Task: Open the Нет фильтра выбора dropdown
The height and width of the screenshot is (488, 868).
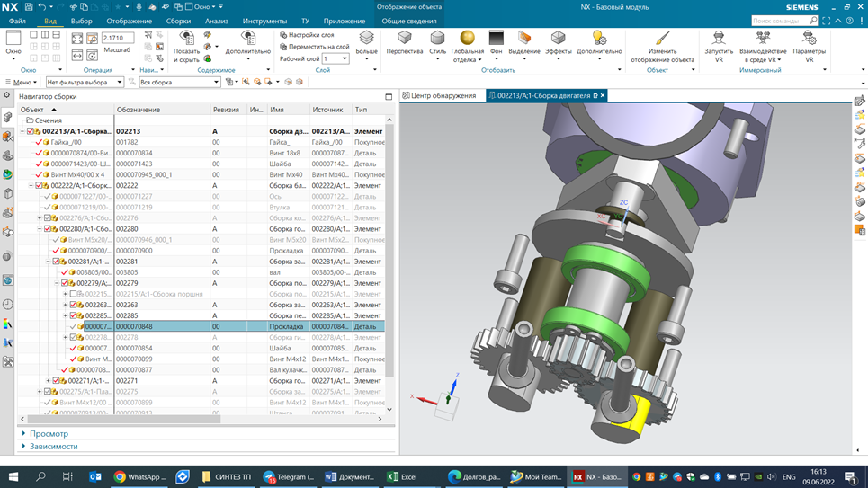Action: pyautogui.click(x=85, y=82)
